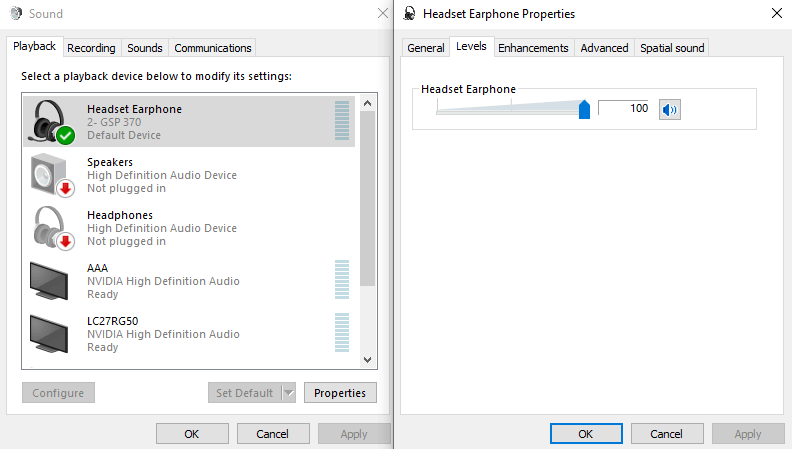Click the Speakers device icon

pos(52,174)
